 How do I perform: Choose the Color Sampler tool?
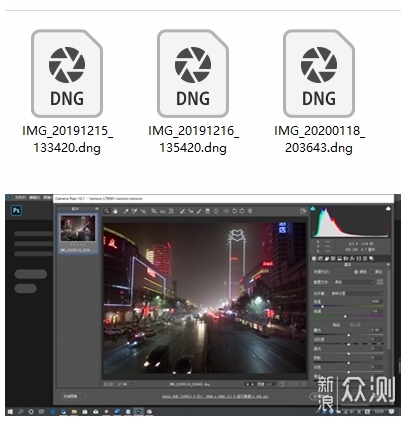(134, 211)
